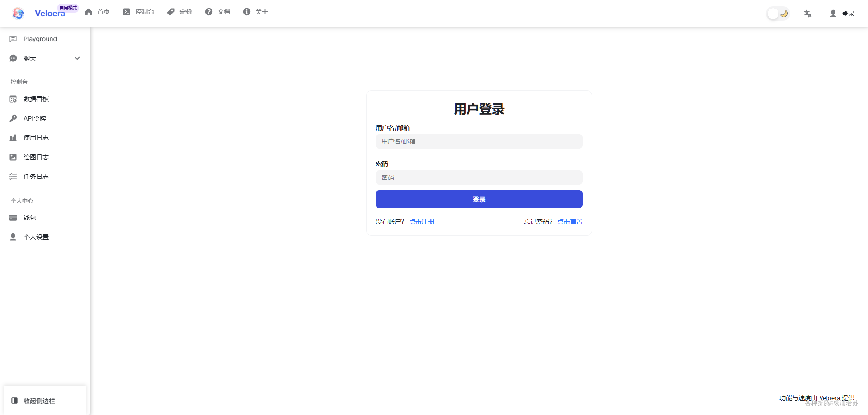Select Playground in the sidebar
Viewport: 868px width, 415px height.
pyautogui.click(x=45, y=39)
